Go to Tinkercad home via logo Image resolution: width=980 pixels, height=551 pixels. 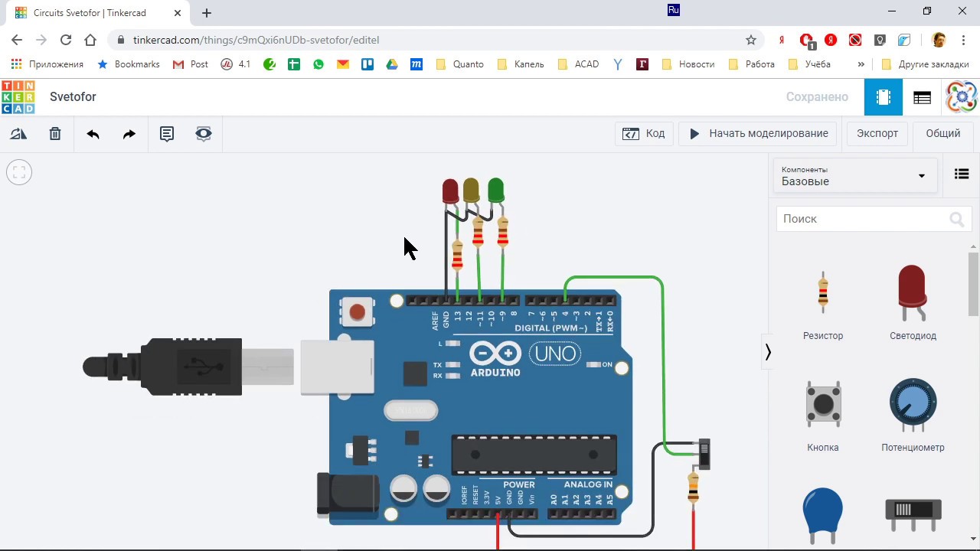[x=18, y=97]
